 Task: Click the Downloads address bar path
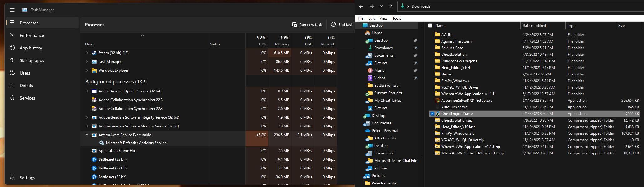pyautogui.click(x=421, y=6)
